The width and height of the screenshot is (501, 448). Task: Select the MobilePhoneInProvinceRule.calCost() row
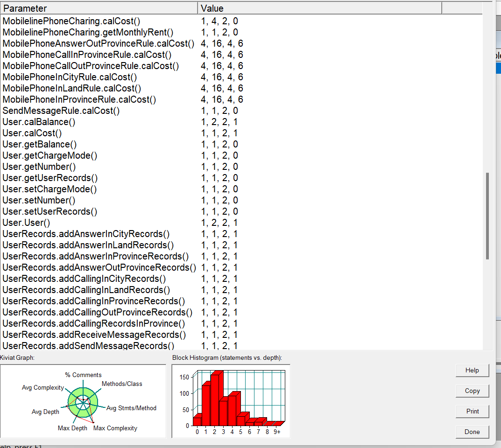[241, 99]
